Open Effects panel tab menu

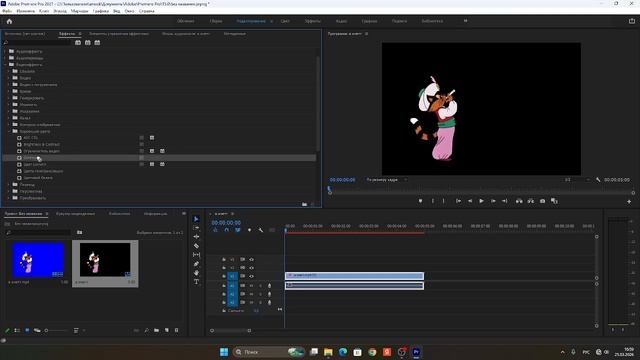(80, 34)
